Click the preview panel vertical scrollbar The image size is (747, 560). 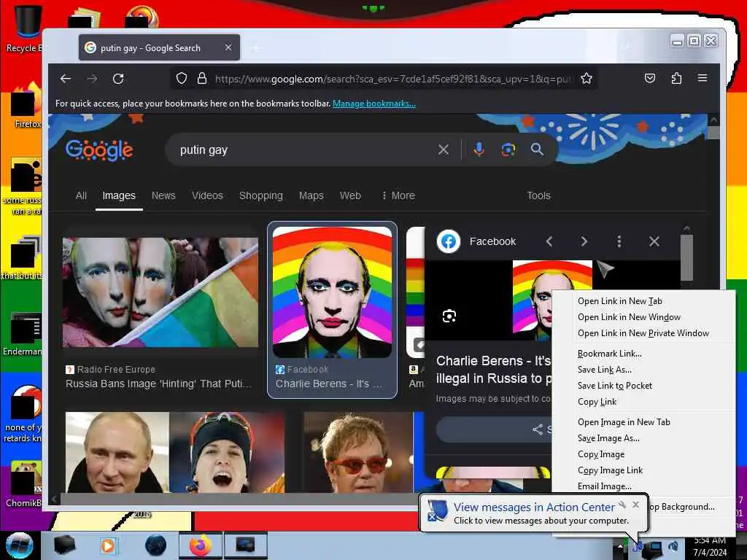[686, 257]
